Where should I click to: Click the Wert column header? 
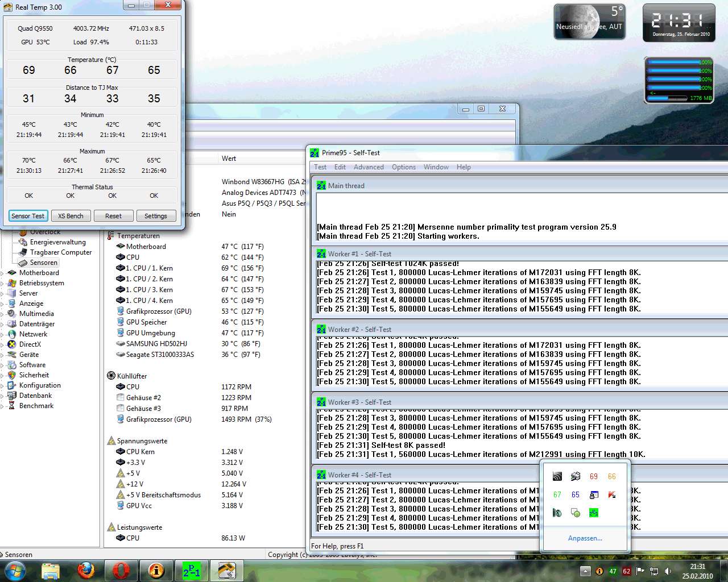coord(229,159)
